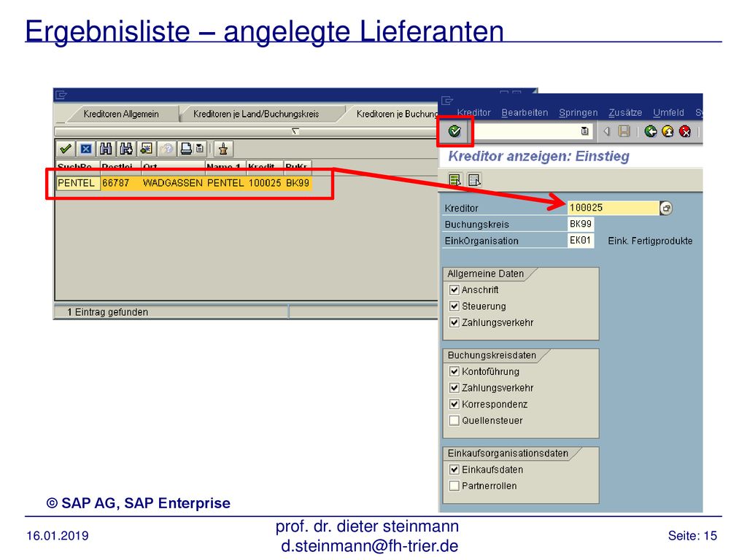The width and height of the screenshot is (747, 560).
Task: Click the green Select all blocks icon
Action: coord(455,179)
